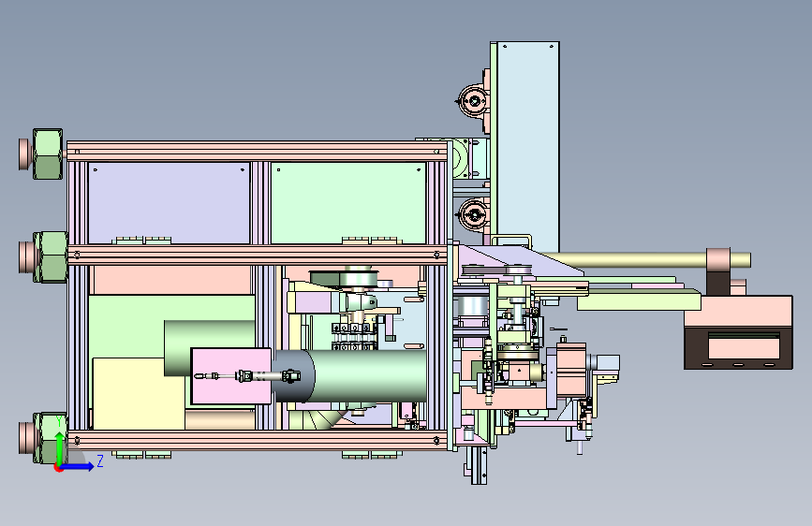The image size is (812, 526).
Task: Select the large light-green panel in the upper frame
Action: (x=348, y=203)
